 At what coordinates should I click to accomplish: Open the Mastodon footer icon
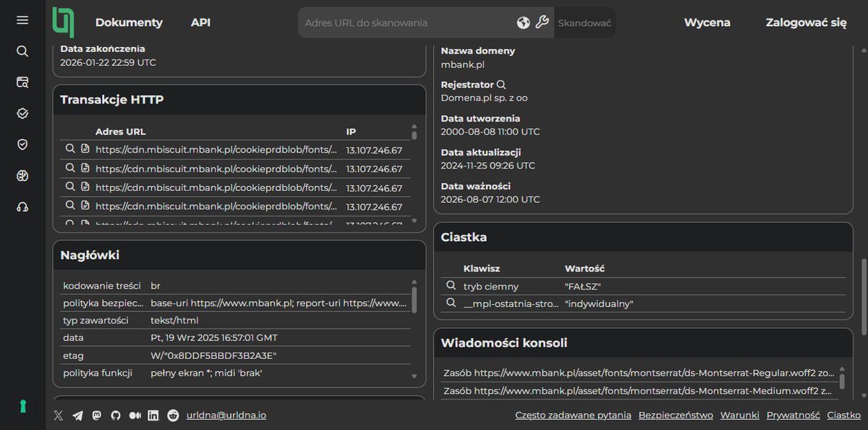pos(96,416)
